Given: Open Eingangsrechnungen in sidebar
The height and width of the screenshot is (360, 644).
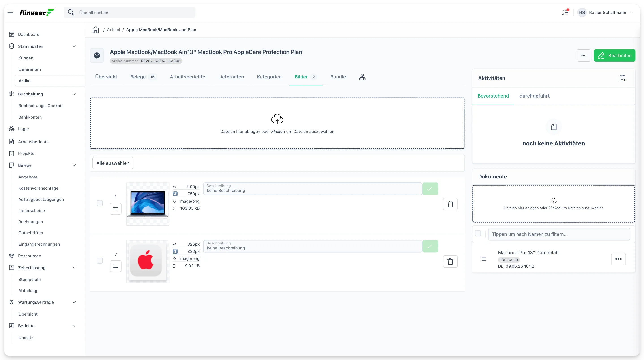Looking at the screenshot, I should 39,244.
